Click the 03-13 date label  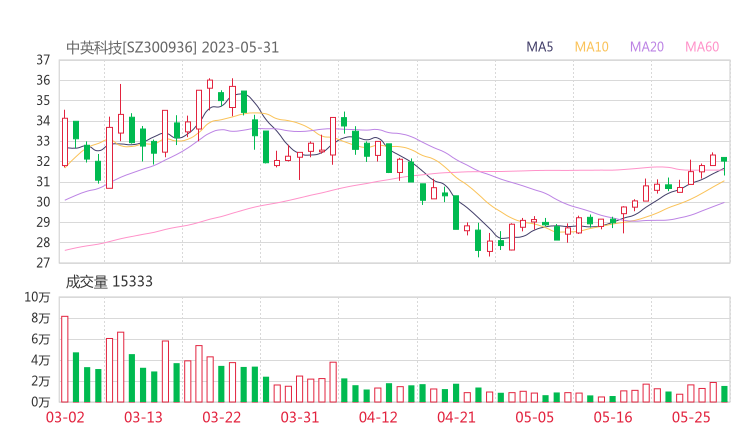(x=143, y=417)
